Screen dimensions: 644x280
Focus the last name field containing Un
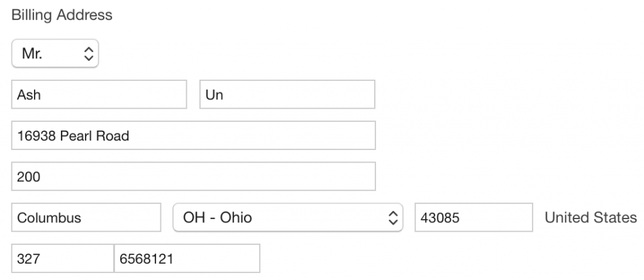pyautogui.click(x=287, y=94)
